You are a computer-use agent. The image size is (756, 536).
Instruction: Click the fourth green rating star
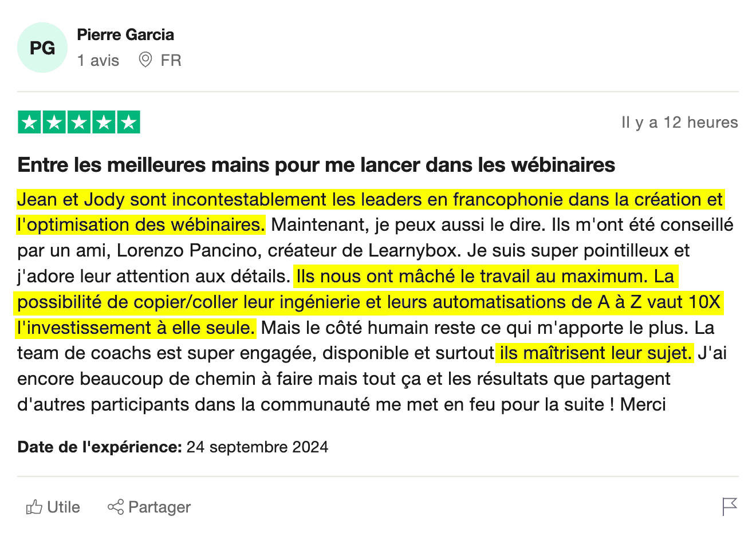104,122
